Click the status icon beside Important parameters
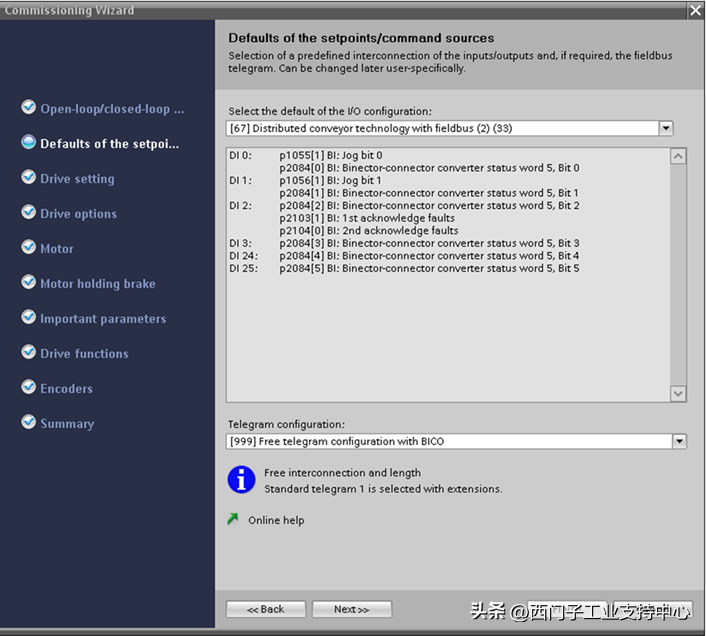 (x=29, y=318)
